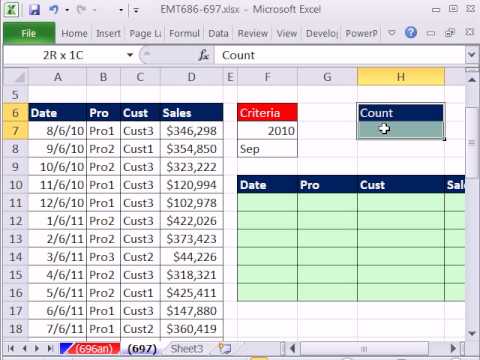Open the Undo history dropdown arrow

(x=67, y=10)
